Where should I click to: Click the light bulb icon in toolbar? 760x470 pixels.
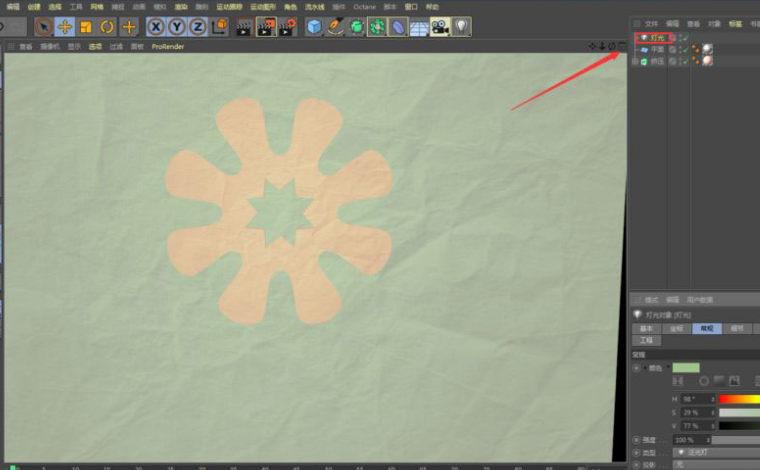pyautogui.click(x=461, y=27)
